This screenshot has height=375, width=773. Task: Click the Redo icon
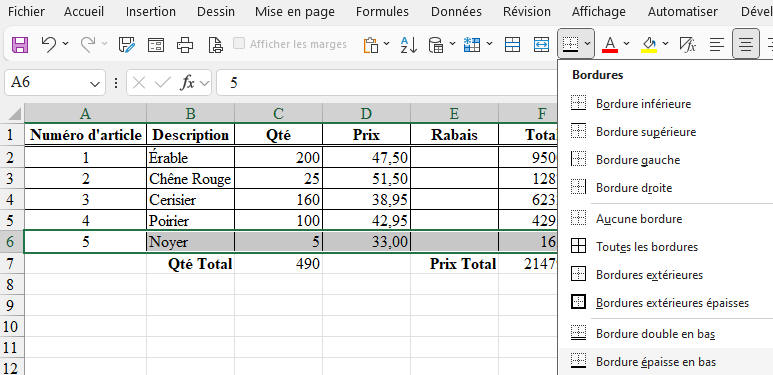tap(88, 44)
